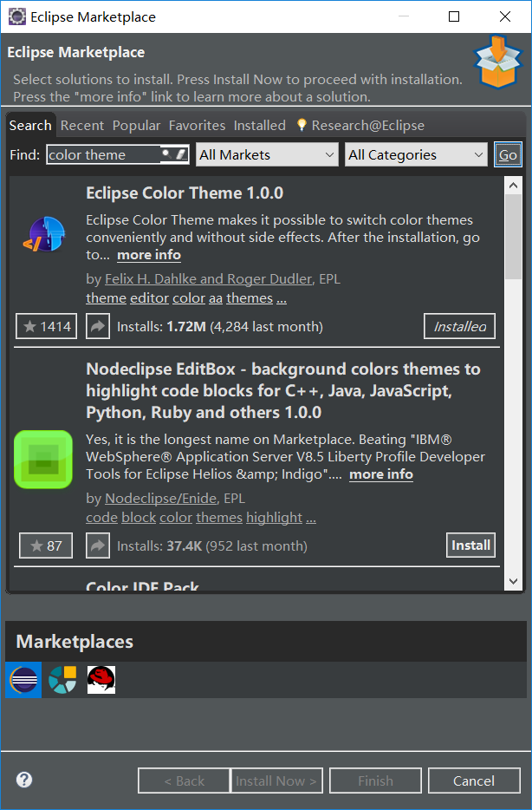Favorite Eclipse Color Theme with 1414 stars

click(47, 326)
